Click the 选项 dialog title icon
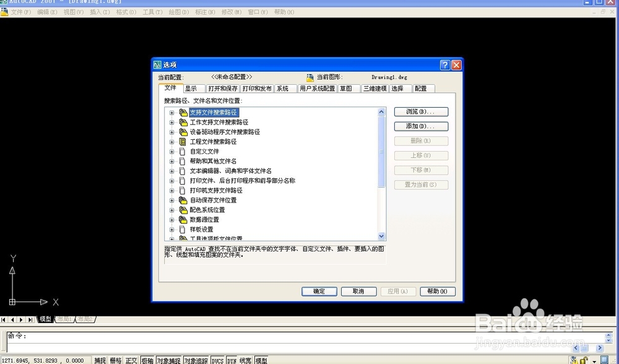Viewport: 619px width, 364px height. [x=157, y=65]
